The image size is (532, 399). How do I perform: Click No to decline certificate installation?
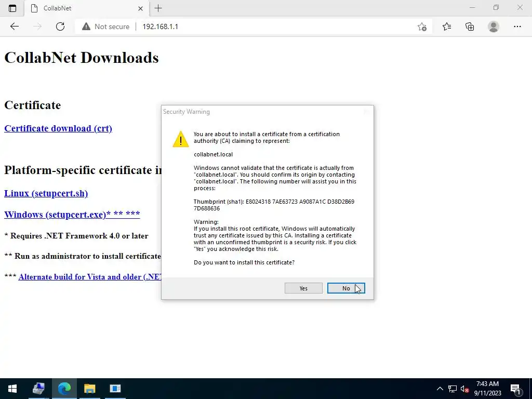[345, 288]
